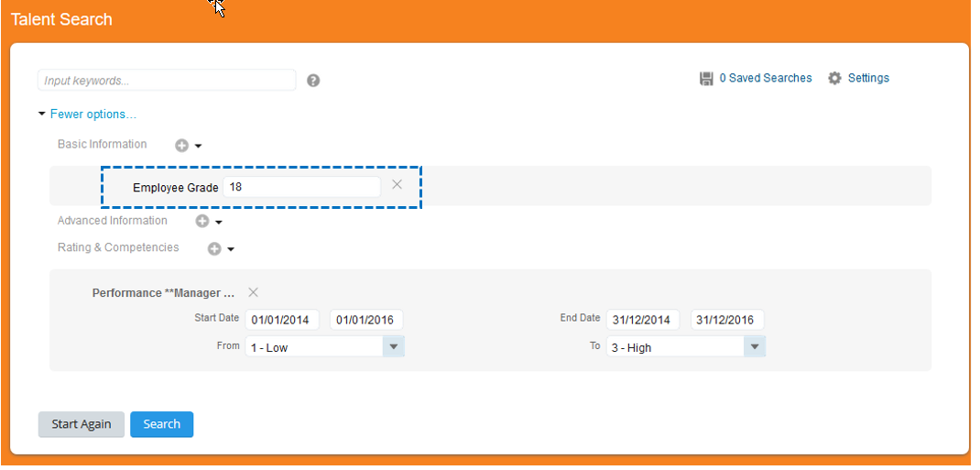This screenshot has width=980, height=470.
Task: Click the keyword help question mark icon
Action: click(x=314, y=81)
